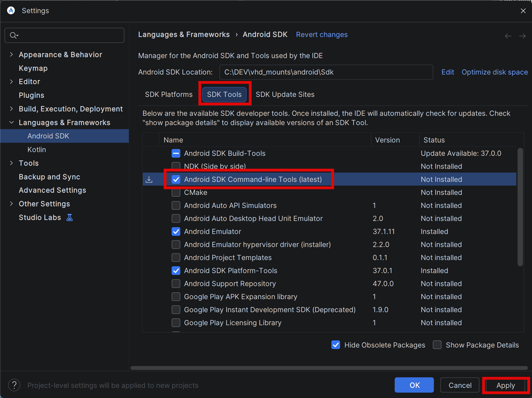This screenshot has width=532, height=398.
Task: Open help with the question mark icon
Action: [x=14, y=385]
